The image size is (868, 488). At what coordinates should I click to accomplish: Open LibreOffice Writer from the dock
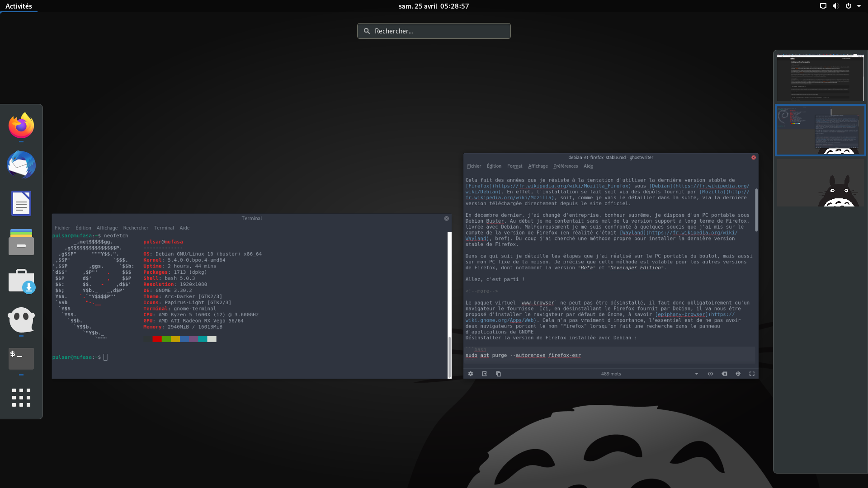[21, 203]
